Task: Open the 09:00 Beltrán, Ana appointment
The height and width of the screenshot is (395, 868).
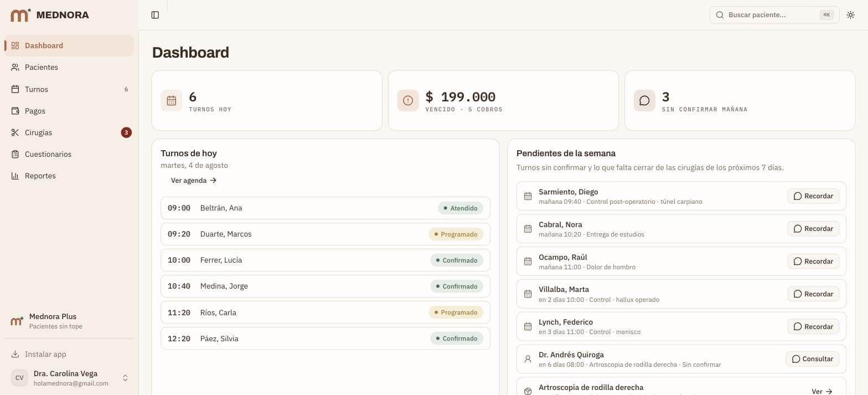Action: (325, 208)
